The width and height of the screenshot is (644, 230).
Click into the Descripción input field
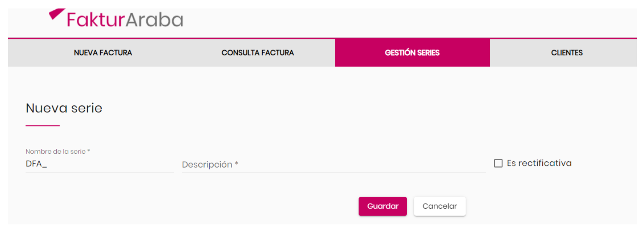334,164
